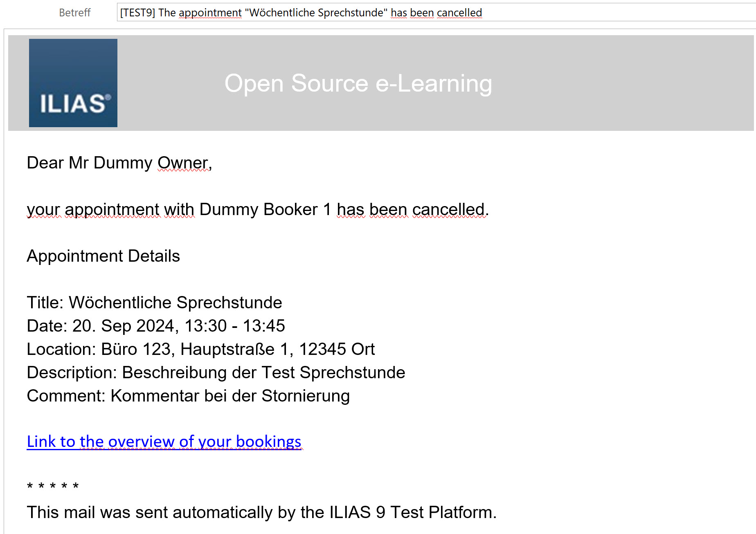
Task: Click the ILIAS logo image
Action: pos(73,83)
